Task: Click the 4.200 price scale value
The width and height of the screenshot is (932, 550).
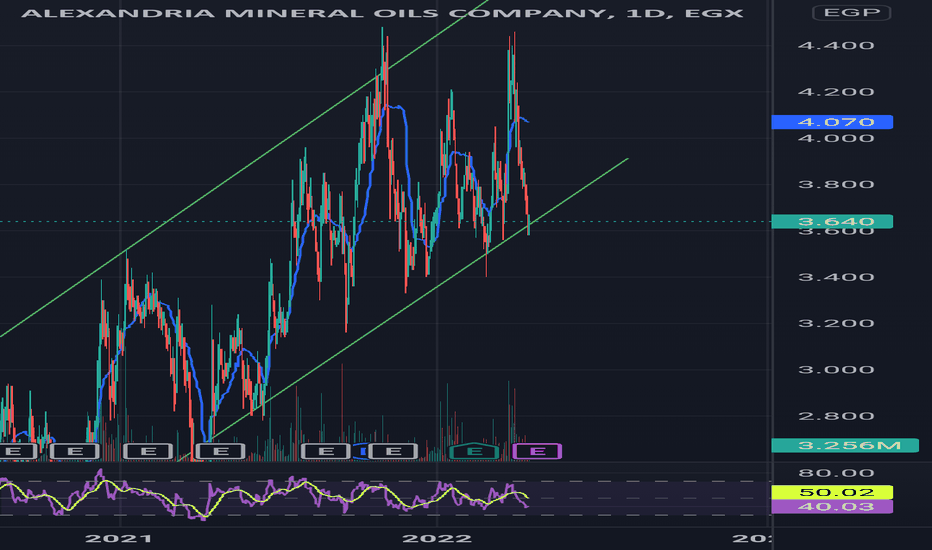Action: tap(835, 92)
